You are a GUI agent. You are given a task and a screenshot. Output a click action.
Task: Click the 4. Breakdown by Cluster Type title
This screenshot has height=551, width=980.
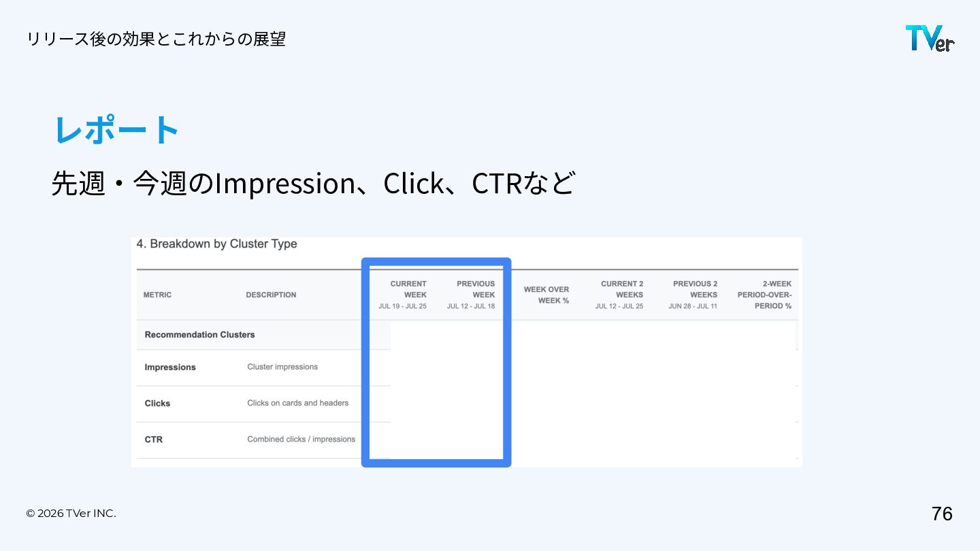pos(216,244)
